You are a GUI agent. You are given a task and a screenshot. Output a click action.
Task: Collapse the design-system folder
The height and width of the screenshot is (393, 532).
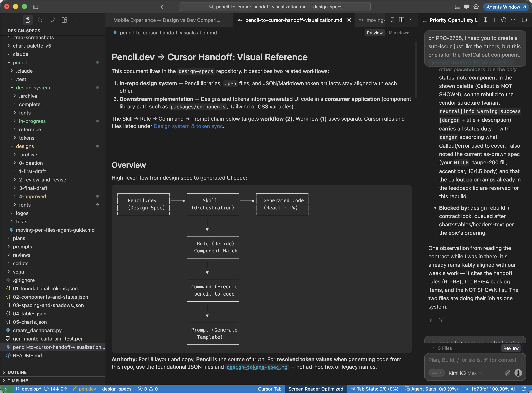pos(53,88)
